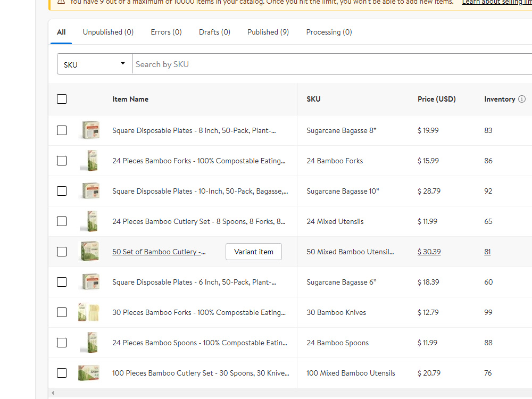Click the $ 12.79 price cell
This screenshot has width=532, height=399.
tap(428, 312)
